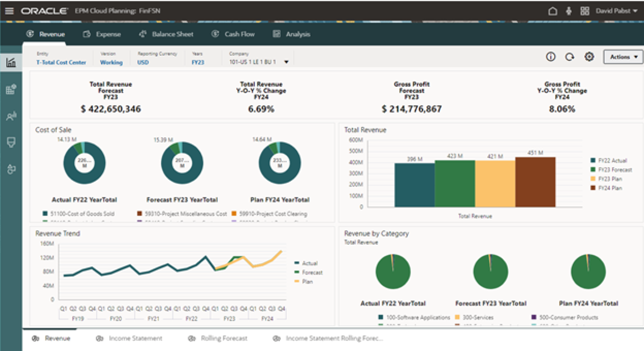Toggle the 300-Services legend swatch
The image size is (644, 351).
457,317
